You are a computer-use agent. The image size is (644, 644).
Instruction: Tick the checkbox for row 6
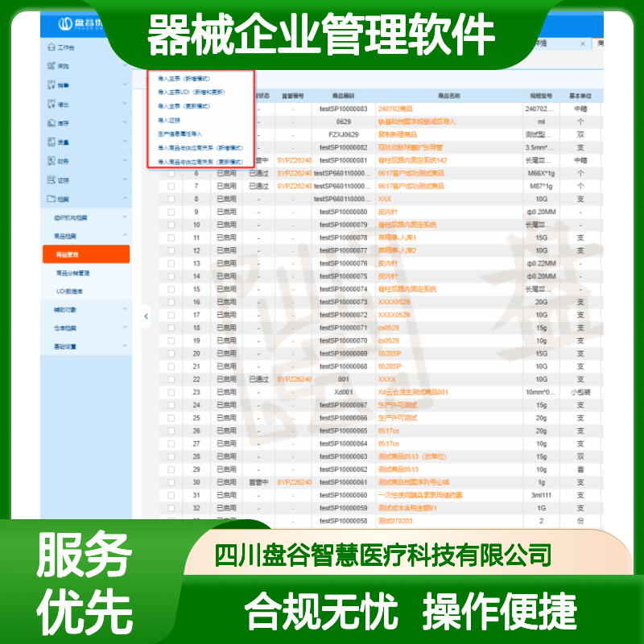171,173
